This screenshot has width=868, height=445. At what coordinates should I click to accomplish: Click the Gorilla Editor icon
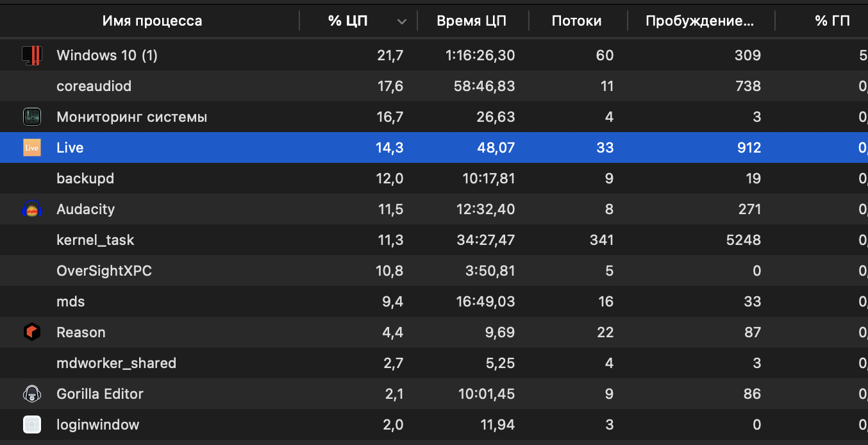(x=32, y=394)
